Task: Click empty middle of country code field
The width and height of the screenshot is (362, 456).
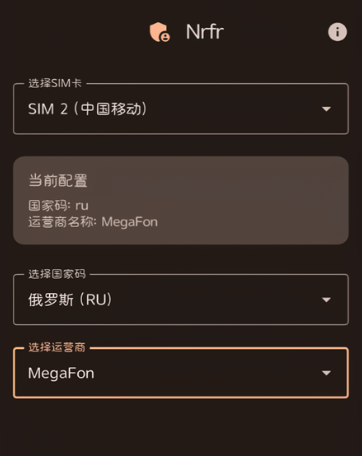Action: coord(217,300)
